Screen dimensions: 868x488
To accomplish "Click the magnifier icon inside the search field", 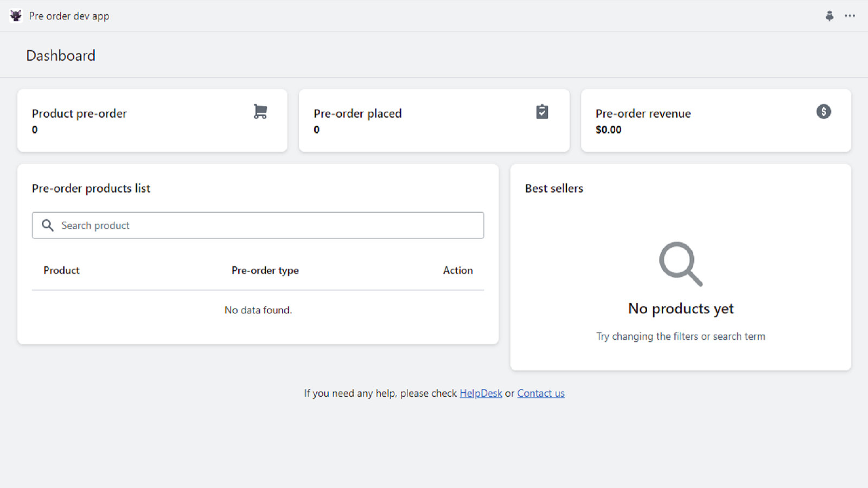I will 48,225.
